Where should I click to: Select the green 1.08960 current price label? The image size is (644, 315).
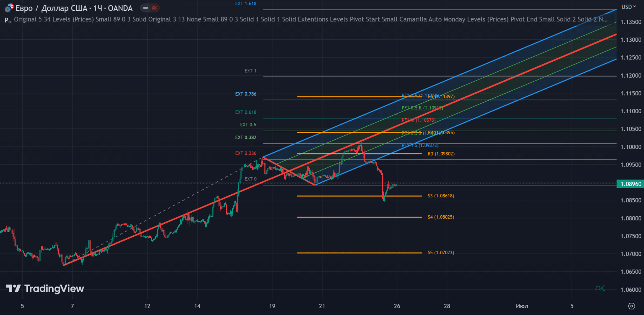click(630, 184)
